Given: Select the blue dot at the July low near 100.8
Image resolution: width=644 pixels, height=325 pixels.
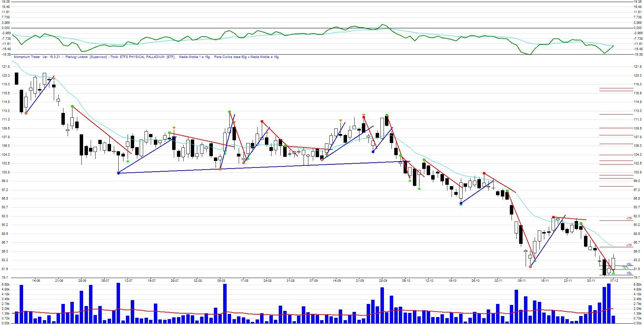Looking at the screenshot, I should [118, 173].
